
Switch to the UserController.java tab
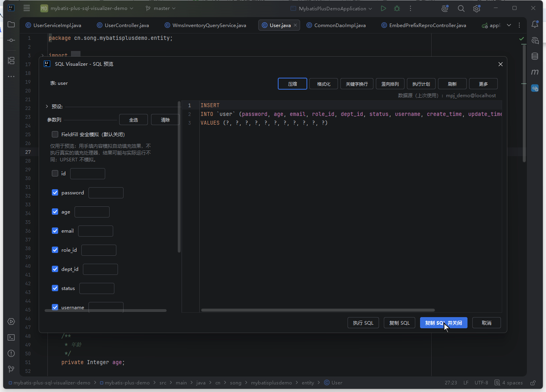pos(123,25)
